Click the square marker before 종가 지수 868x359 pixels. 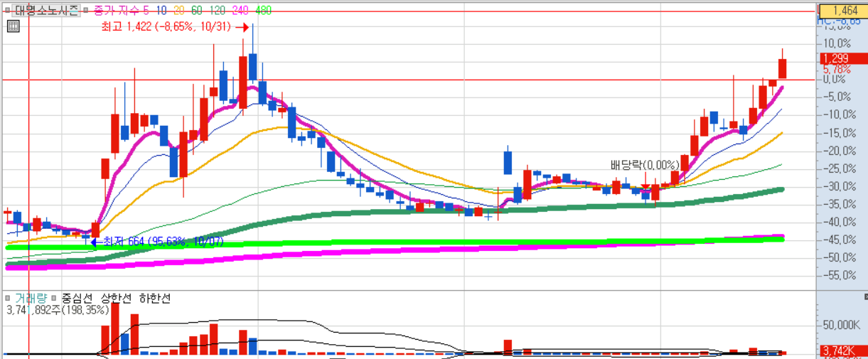pos(85,11)
